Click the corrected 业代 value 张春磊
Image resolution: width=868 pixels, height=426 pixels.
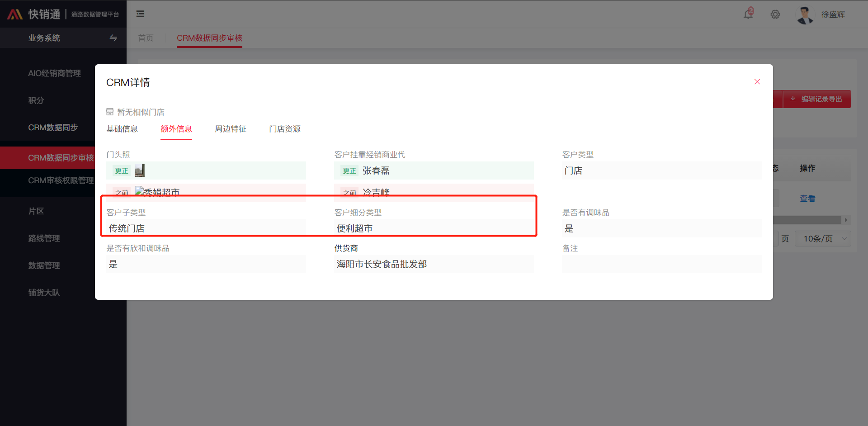pos(376,170)
